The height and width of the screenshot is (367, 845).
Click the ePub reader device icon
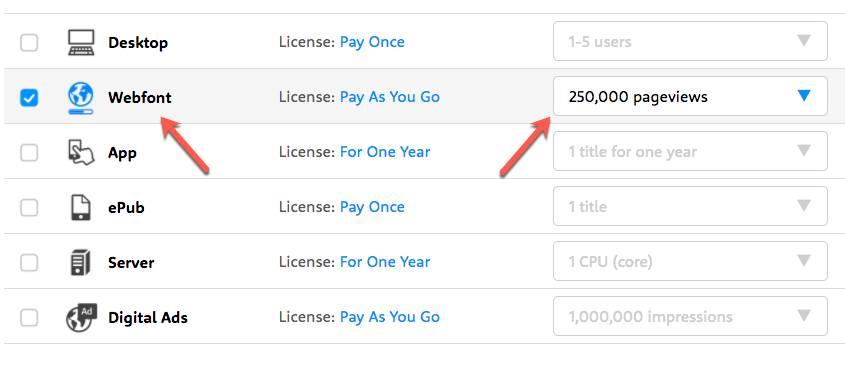pos(81,207)
